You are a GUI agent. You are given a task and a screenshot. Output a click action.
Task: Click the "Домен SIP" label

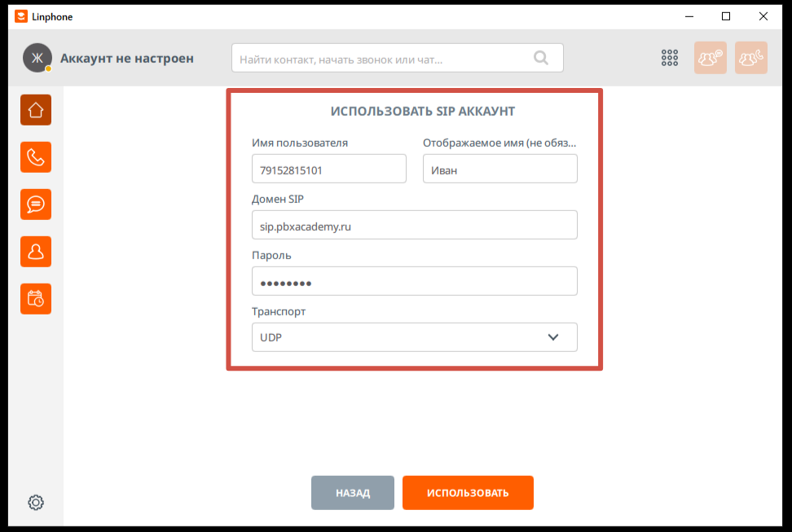(x=278, y=199)
